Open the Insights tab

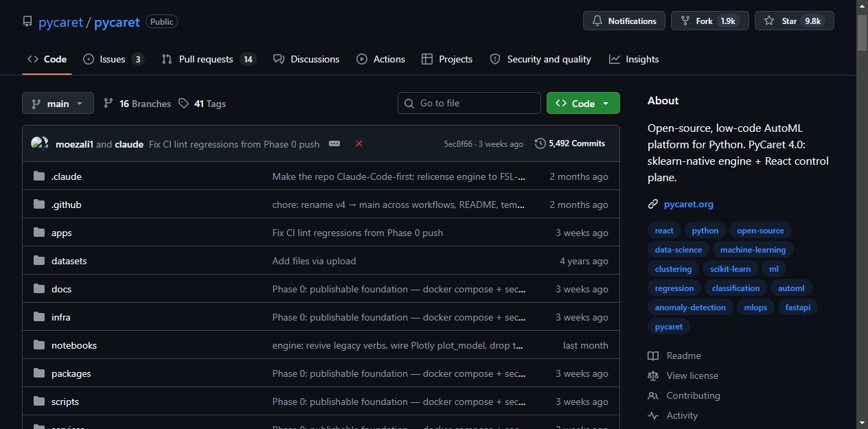tap(634, 59)
